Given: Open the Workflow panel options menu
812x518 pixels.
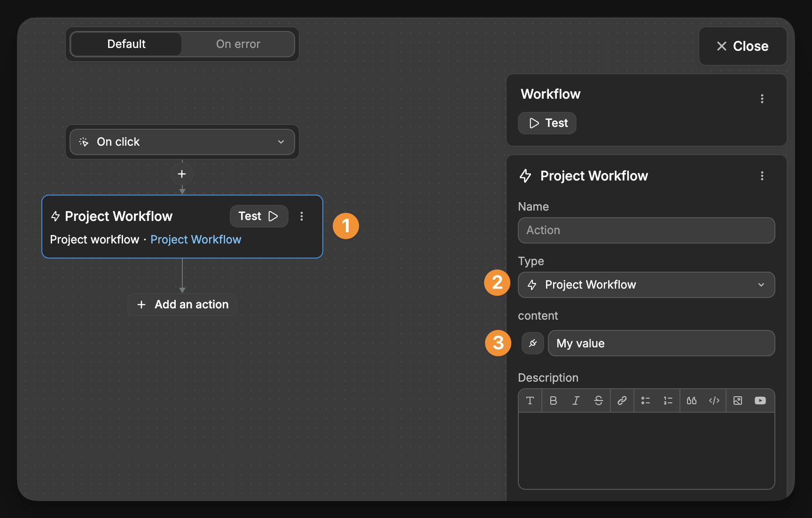Looking at the screenshot, I should tap(762, 99).
